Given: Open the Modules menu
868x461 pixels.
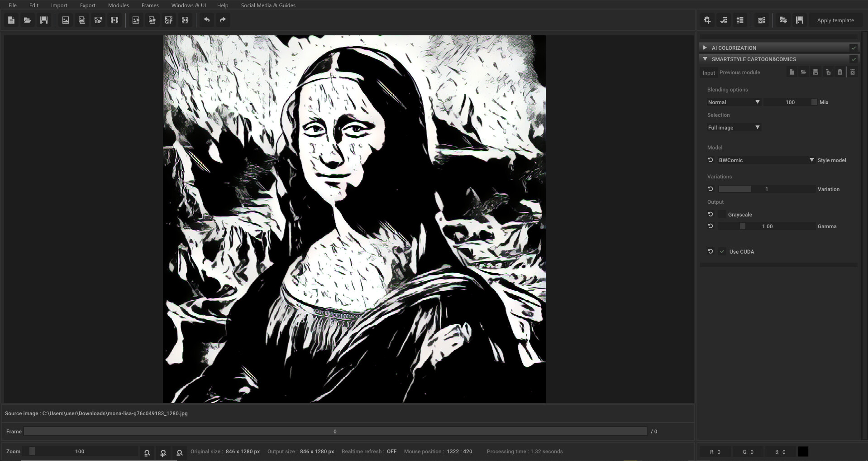Looking at the screenshot, I should click(118, 5).
